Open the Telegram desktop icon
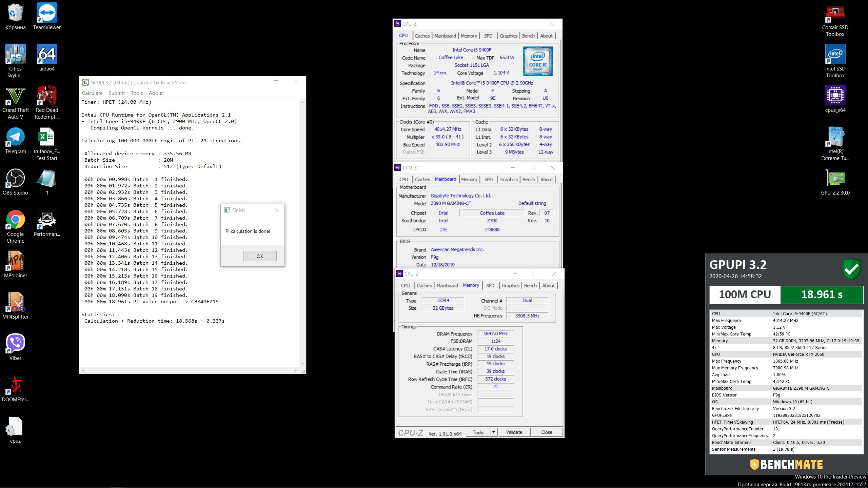The image size is (868, 488). tap(15, 140)
